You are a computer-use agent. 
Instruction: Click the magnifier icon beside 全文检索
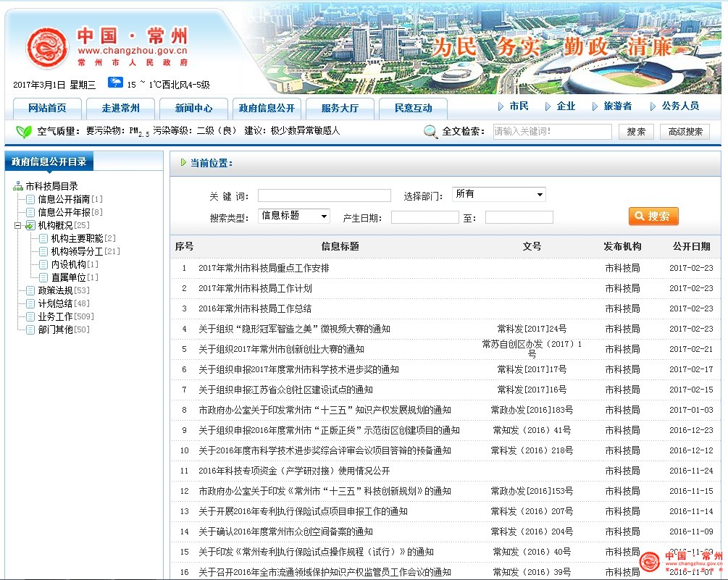(431, 132)
